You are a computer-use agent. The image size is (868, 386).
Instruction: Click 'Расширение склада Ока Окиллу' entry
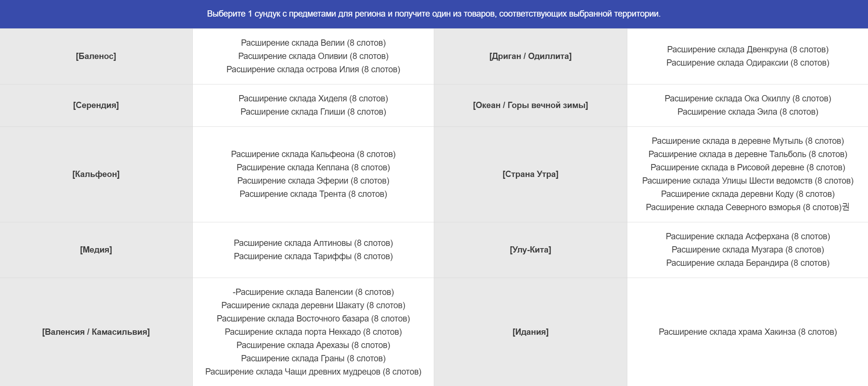pyautogui.click(x=748, y=98)
